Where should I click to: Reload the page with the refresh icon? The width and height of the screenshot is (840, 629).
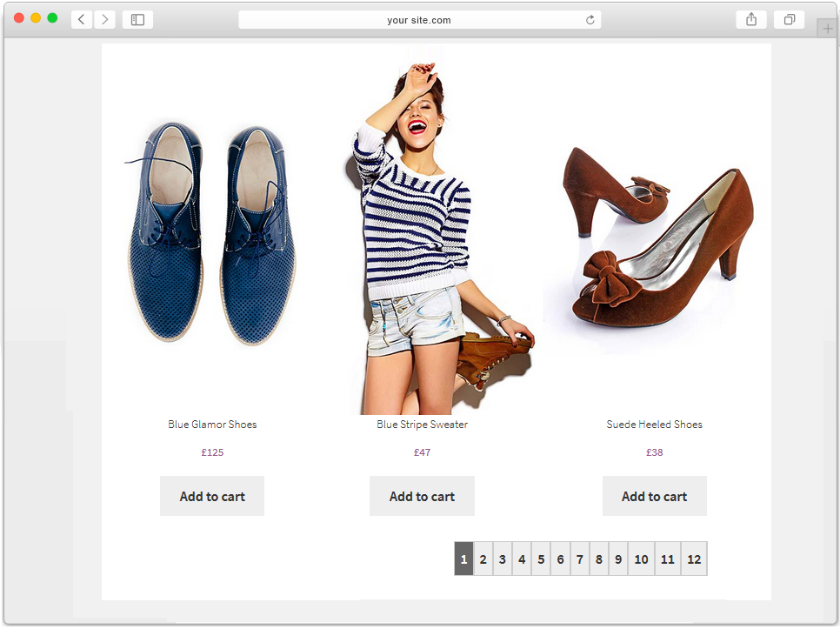590,20
